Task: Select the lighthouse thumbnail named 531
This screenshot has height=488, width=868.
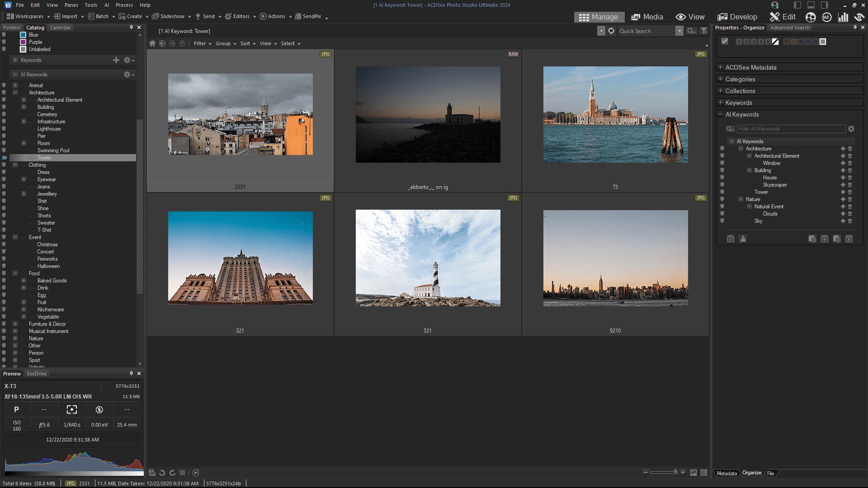Action: pos(428,258)
